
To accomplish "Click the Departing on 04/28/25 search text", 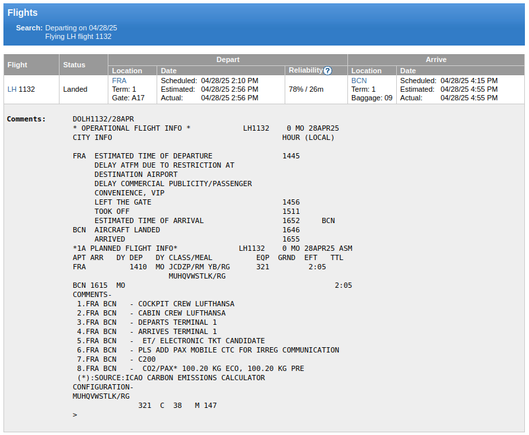I will pyautogui.click(x=81, y=28).
